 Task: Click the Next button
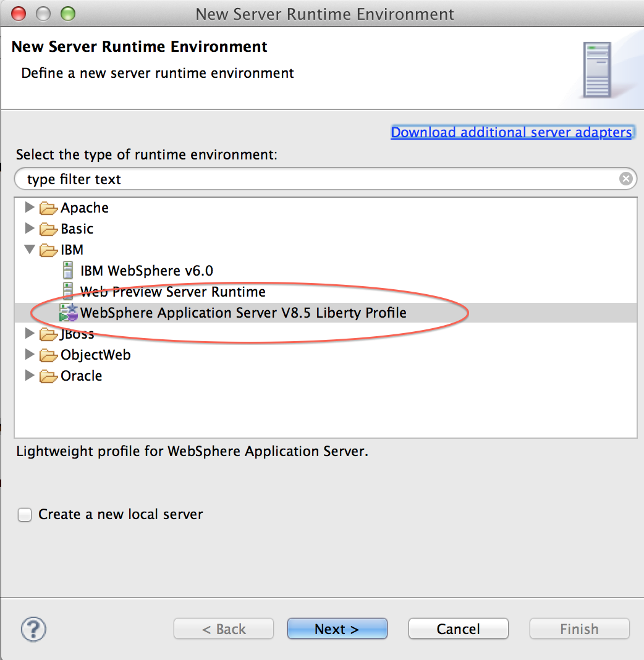pyautogui.click(x=337, y=629)
